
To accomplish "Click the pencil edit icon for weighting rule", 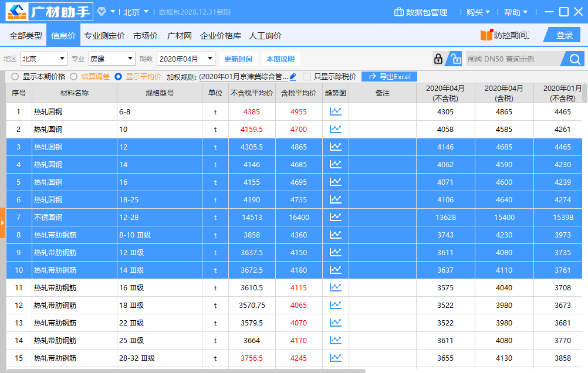I will point(293,76).
